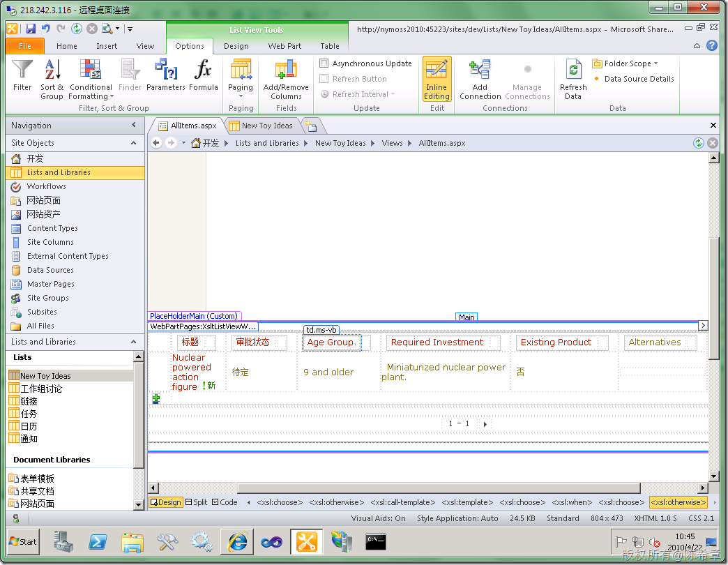
Task: Click the Undo icon in quick access
Action: [x=46, y=29]
